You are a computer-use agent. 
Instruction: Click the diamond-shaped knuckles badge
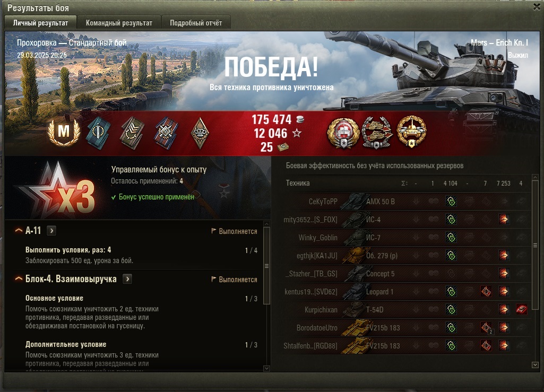(200, 133)
